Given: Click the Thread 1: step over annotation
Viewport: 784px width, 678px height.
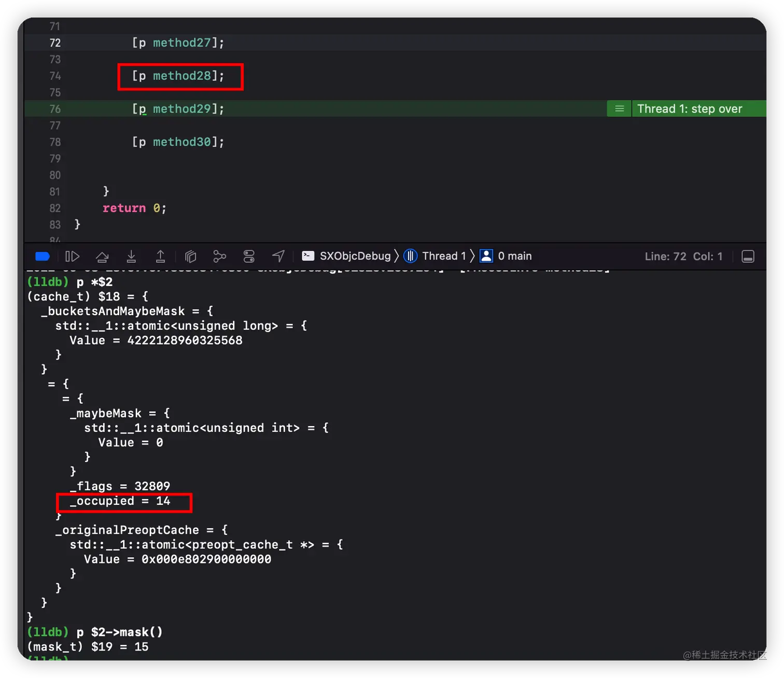Looking at the screenshot, I should tap(690, 109).
